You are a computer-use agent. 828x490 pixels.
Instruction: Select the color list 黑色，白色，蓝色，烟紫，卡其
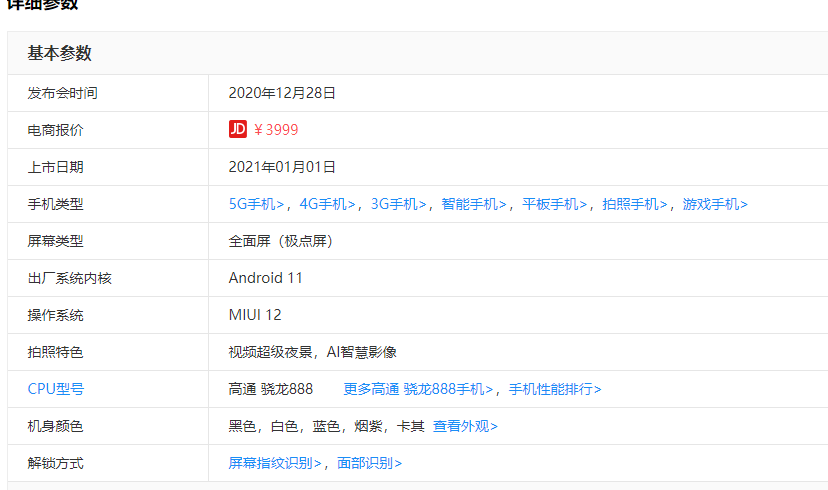326,426
